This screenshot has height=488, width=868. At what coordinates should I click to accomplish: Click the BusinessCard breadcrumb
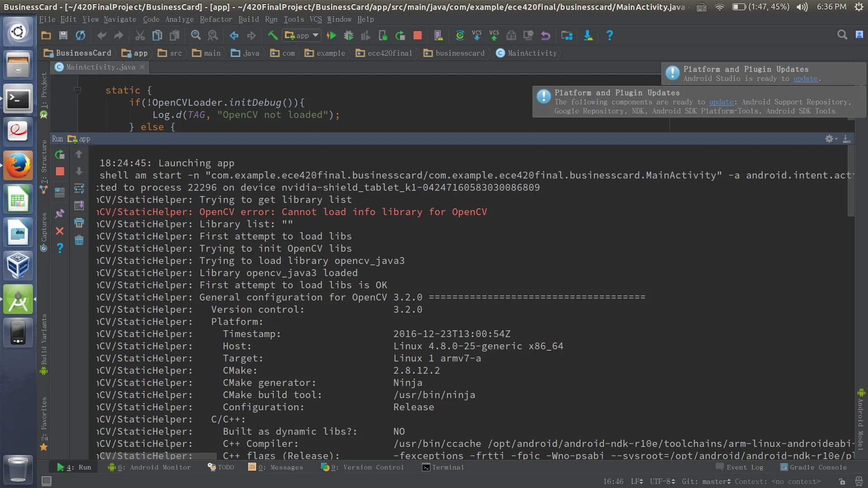coord(77,53)
